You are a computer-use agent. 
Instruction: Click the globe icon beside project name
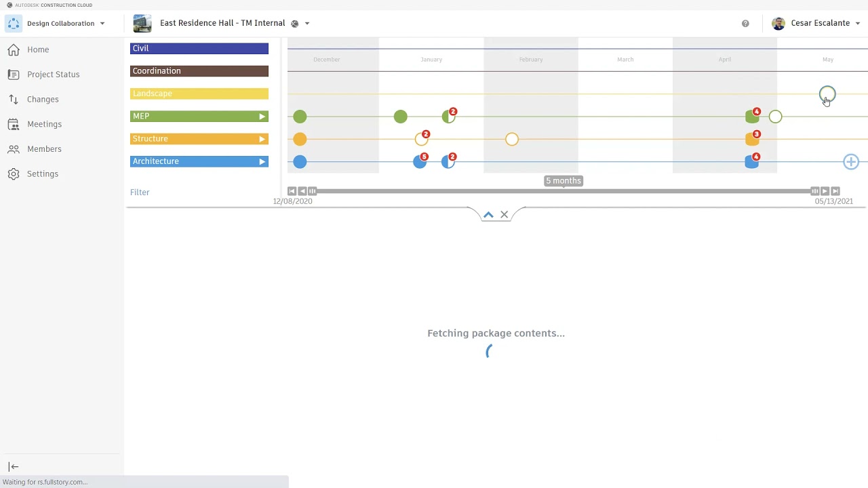coord(294,24)
